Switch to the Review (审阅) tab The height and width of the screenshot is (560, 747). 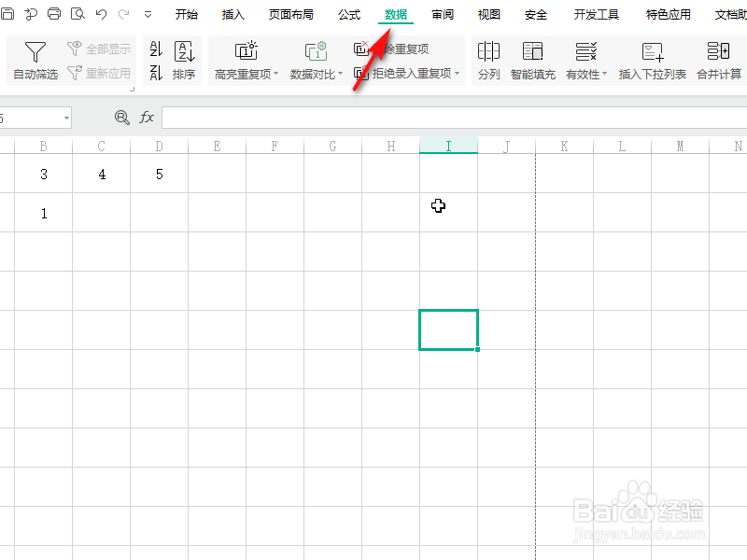pyautogui.click(x=442, y=14)
